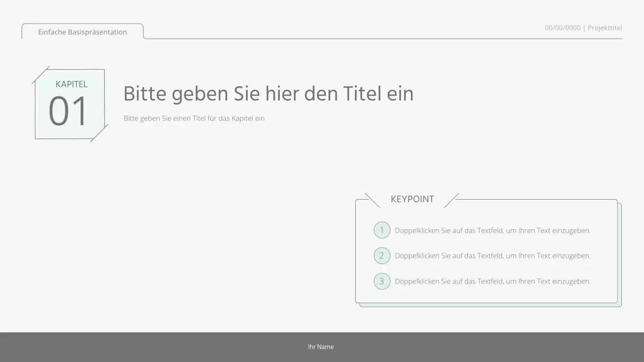The height and width of the screenshot is (362, 644).
Task: Select the third Doppelklicken text placeholder
Action: coord(493,281)
